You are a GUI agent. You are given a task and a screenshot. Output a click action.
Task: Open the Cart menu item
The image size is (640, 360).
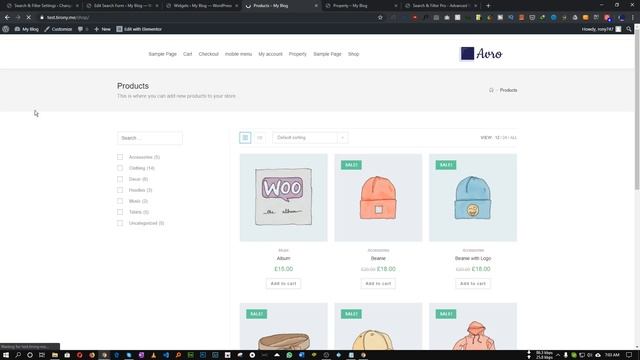click(x=187, y=54)
